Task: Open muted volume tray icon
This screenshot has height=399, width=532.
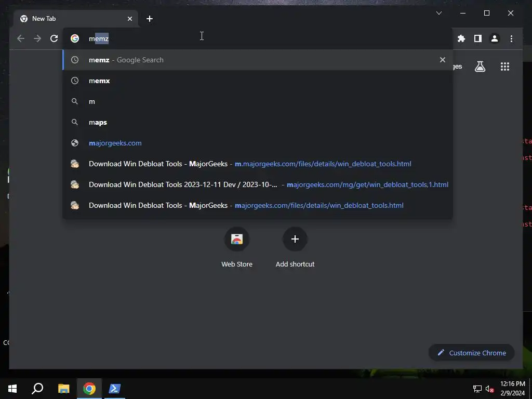Action: click(x=489, y=389)
